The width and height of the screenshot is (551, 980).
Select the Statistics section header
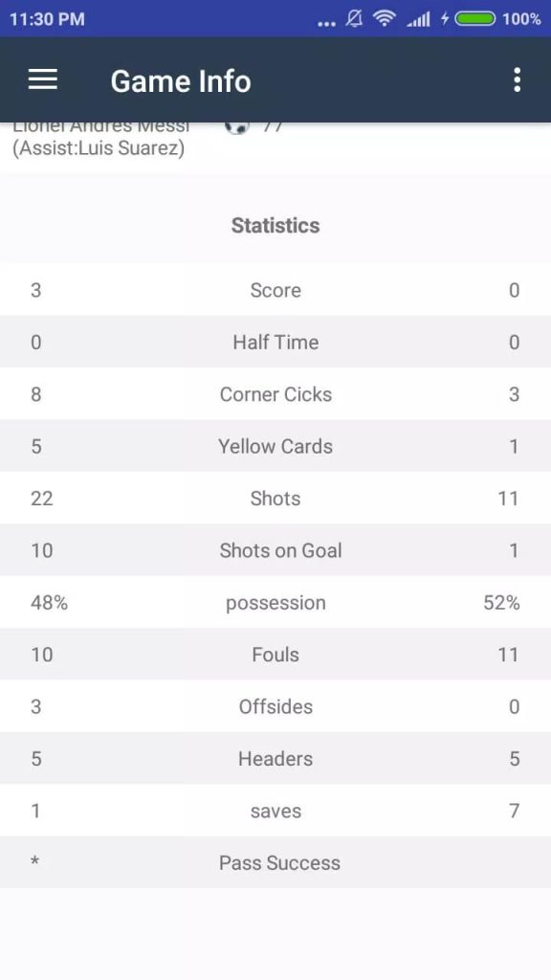[275, 226]
